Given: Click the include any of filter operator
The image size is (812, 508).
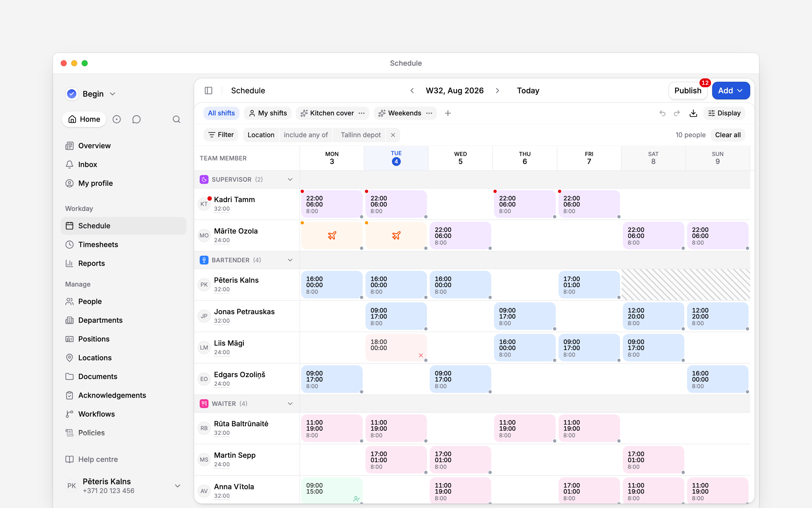Looking at the screenshot, I should tap(306, 135).
